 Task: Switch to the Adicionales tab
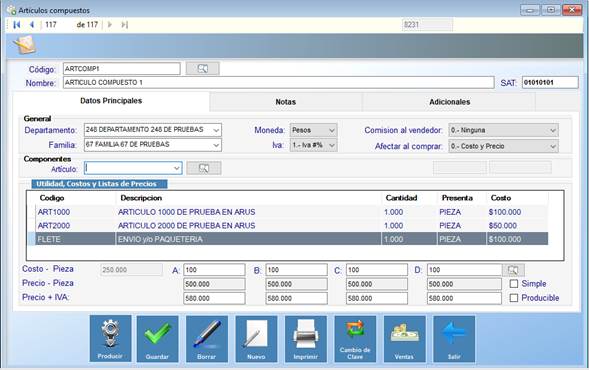point(450,102)
